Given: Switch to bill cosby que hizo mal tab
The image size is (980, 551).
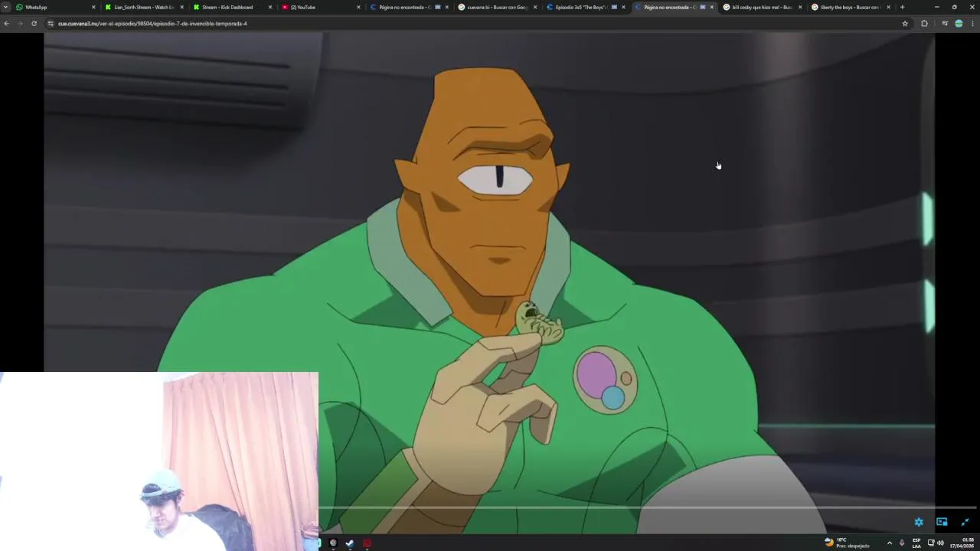Looking at the screenshot, I should tap(761, 7).
